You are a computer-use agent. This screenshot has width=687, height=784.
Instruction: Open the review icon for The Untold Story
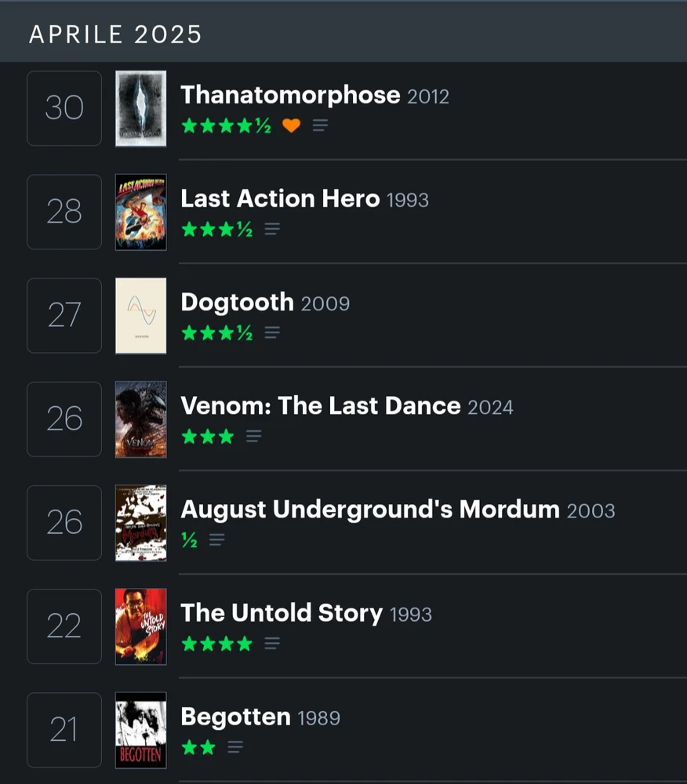pos(272,643)
